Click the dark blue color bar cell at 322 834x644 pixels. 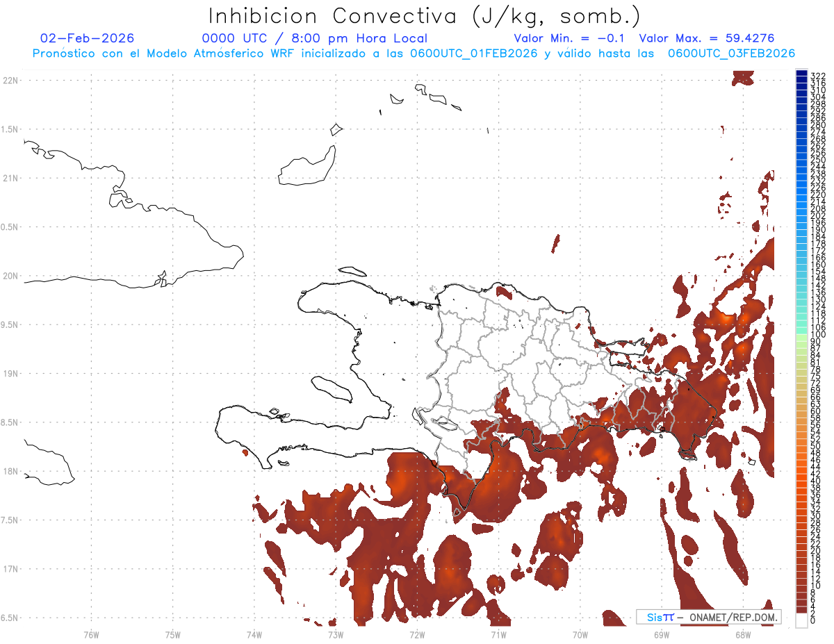coord(801,73)
